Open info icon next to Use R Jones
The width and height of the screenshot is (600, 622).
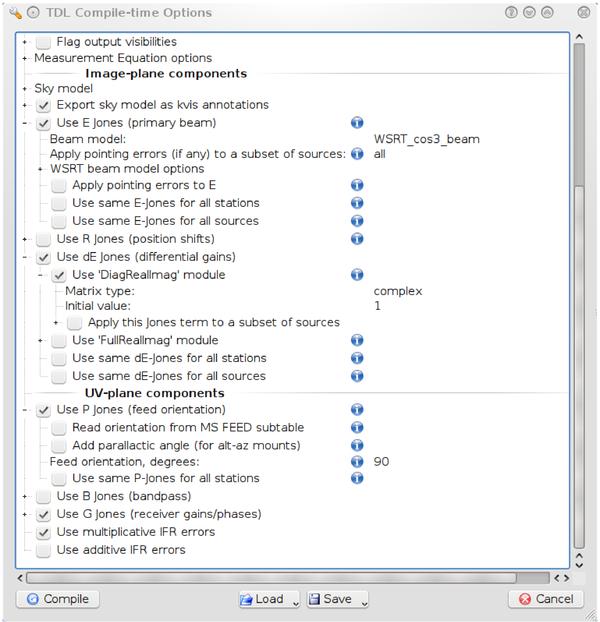click(356, 239)
